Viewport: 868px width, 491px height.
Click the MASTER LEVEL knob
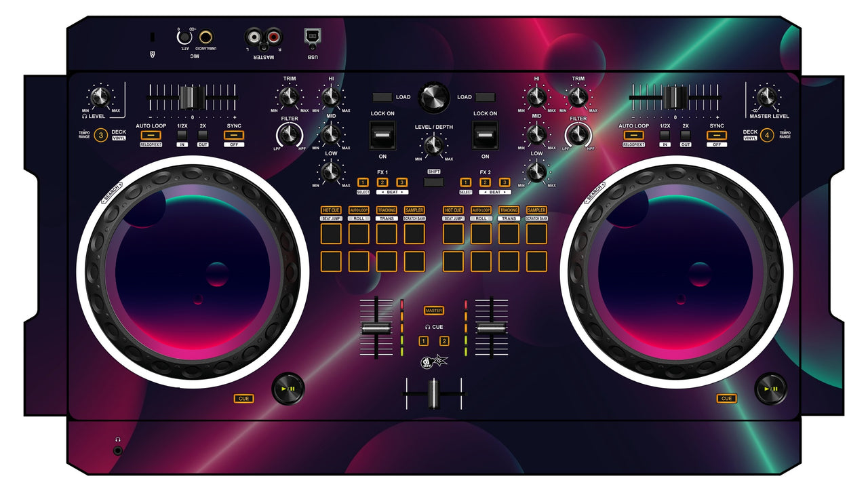coord(766,96)
